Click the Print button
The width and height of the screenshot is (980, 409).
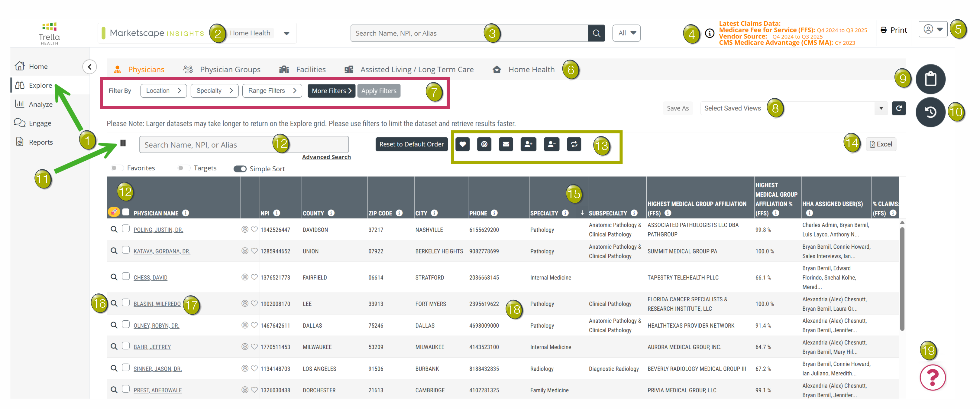894,30
